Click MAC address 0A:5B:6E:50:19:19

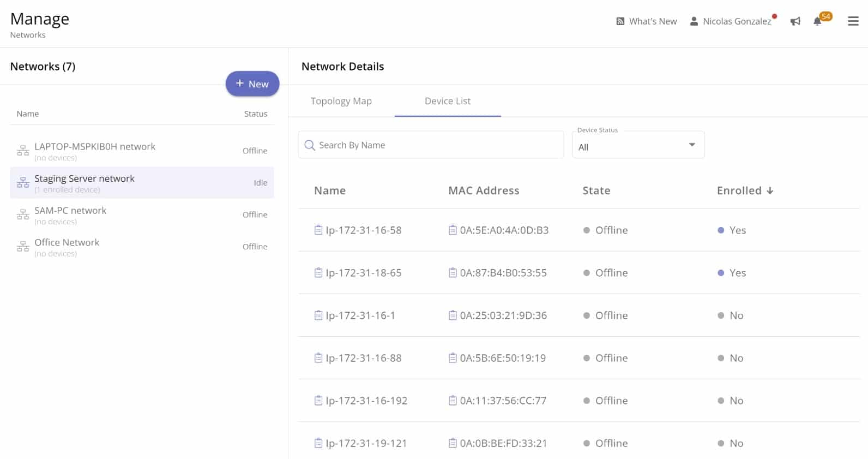(x=503, y=358)
